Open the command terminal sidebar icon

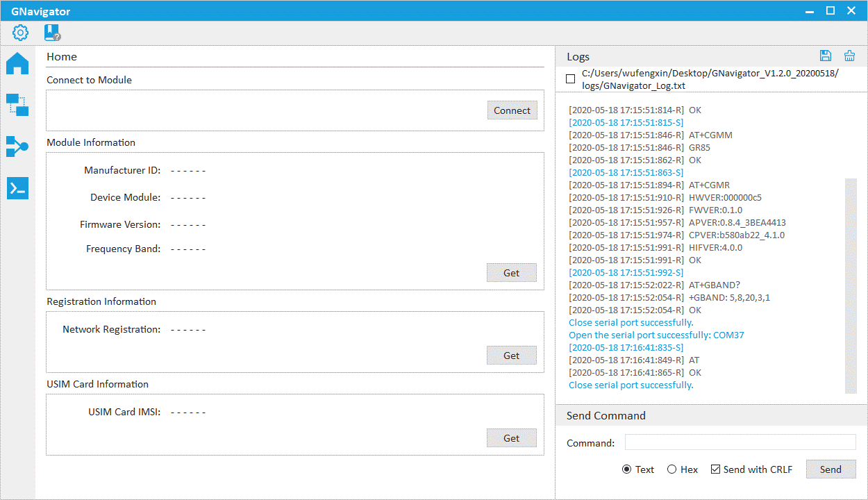tap(17, 188)
